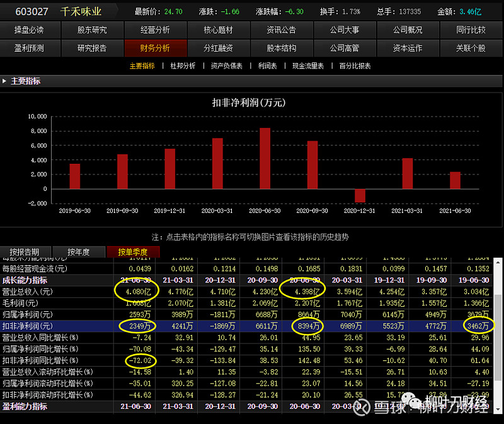Click the 4.776亿 revenue cell

181,292
